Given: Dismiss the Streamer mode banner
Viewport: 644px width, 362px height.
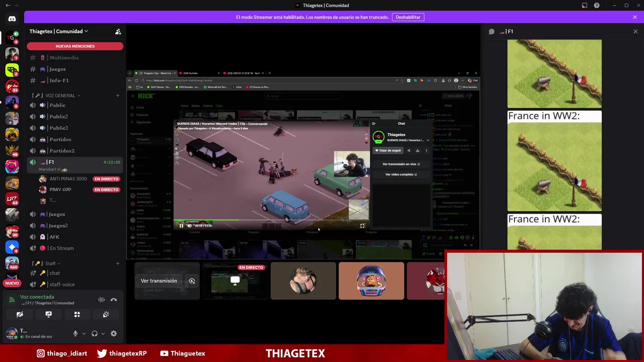Looking at the screenshot, I should click(x=635, y=17).
